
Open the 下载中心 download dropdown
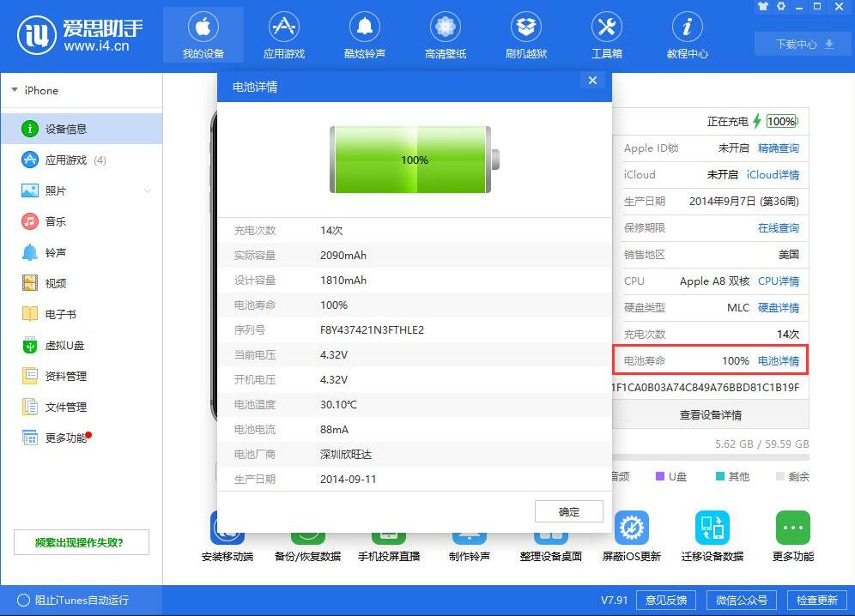click(800, 43)
